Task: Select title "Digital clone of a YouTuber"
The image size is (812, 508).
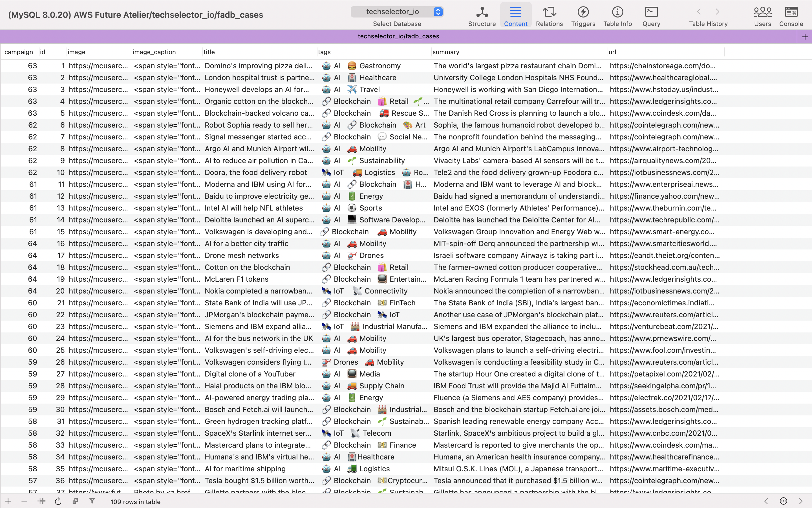Action: [260, 374]
